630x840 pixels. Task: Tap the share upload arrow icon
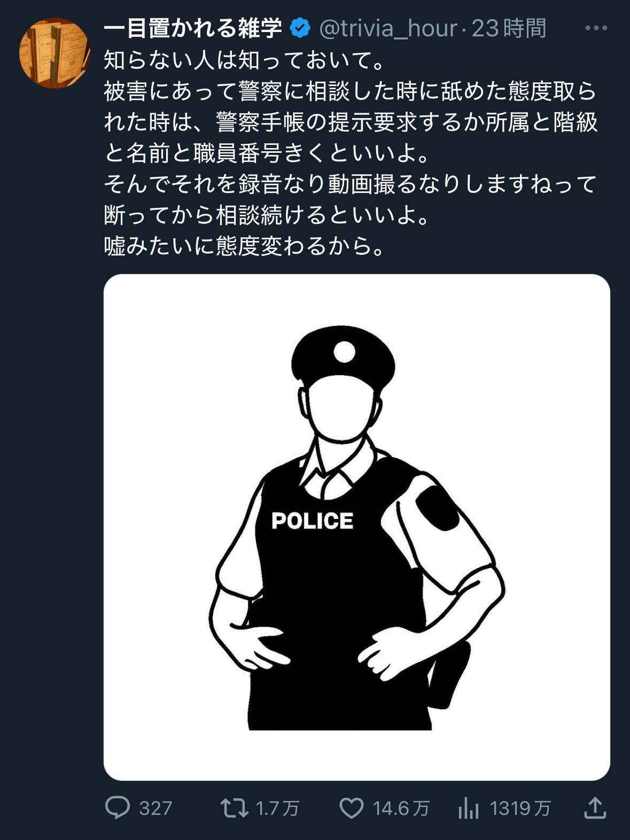click(x=595, y=807)
